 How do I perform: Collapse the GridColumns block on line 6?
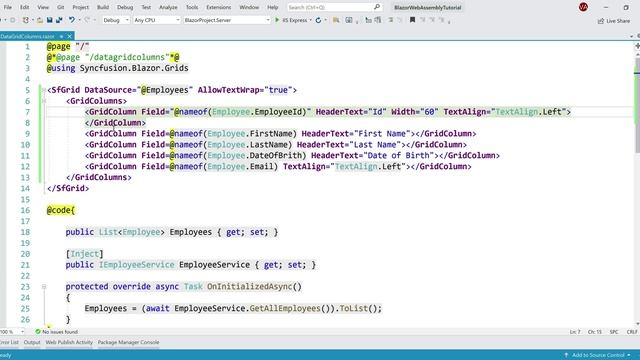(x=44, y=101)
